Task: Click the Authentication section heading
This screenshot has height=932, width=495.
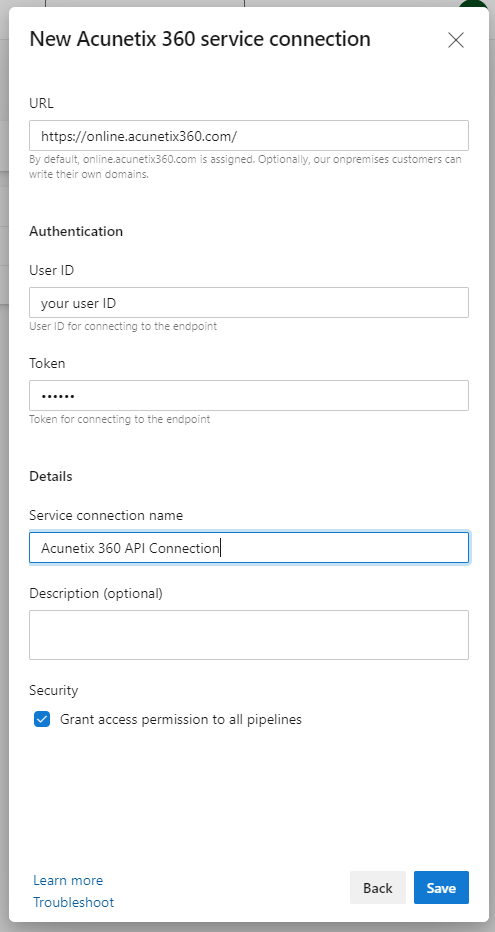Action: pyautogui.click(x=76, y=231)
